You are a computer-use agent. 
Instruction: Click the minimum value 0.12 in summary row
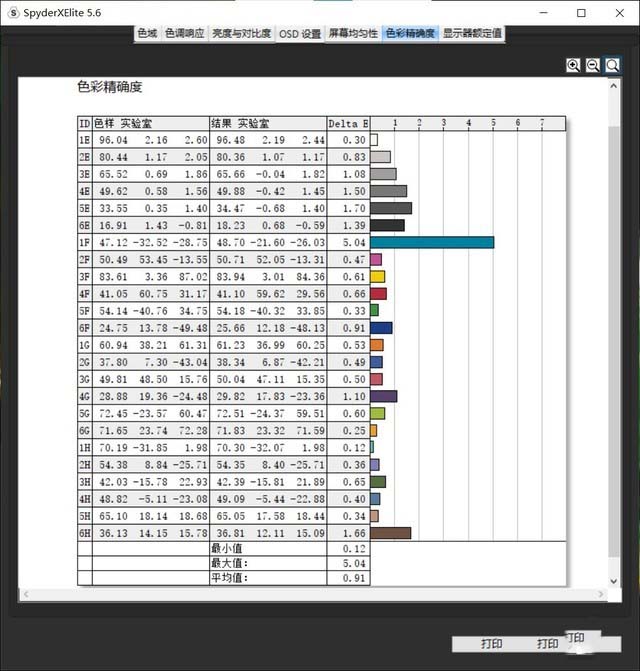click(354, 549)
